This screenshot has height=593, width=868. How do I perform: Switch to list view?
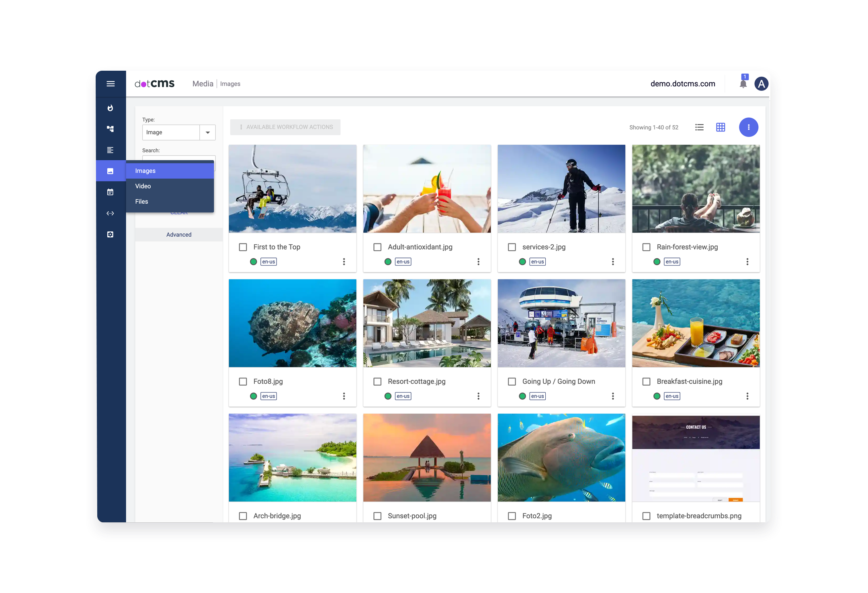(699, 127)
